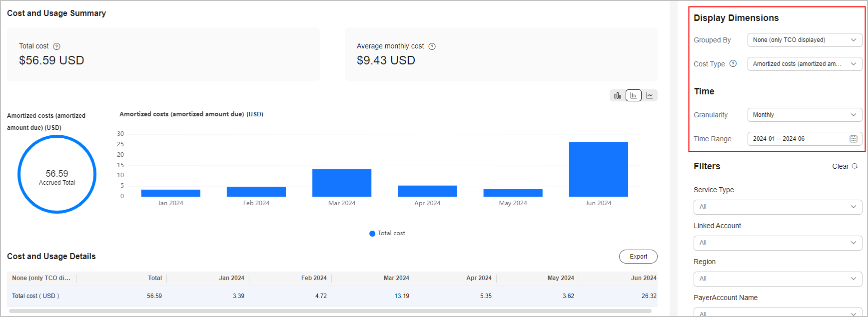Click the Jan 2024 bar in the chart
Screen dimensions: 868x317
click(170, 193)
